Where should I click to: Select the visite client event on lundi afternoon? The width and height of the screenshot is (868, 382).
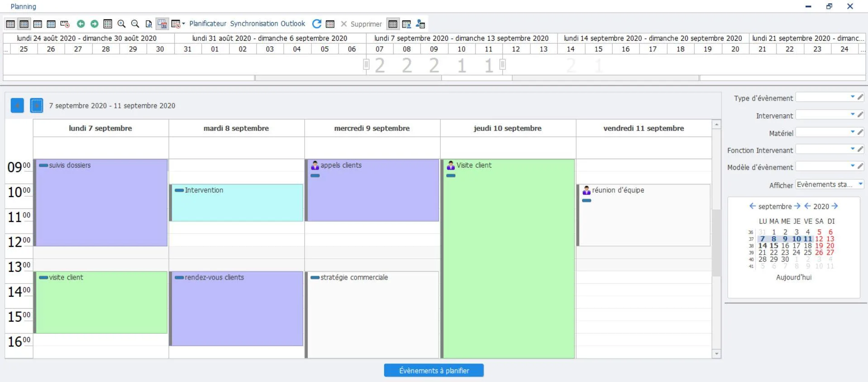[x=100, y=302]
